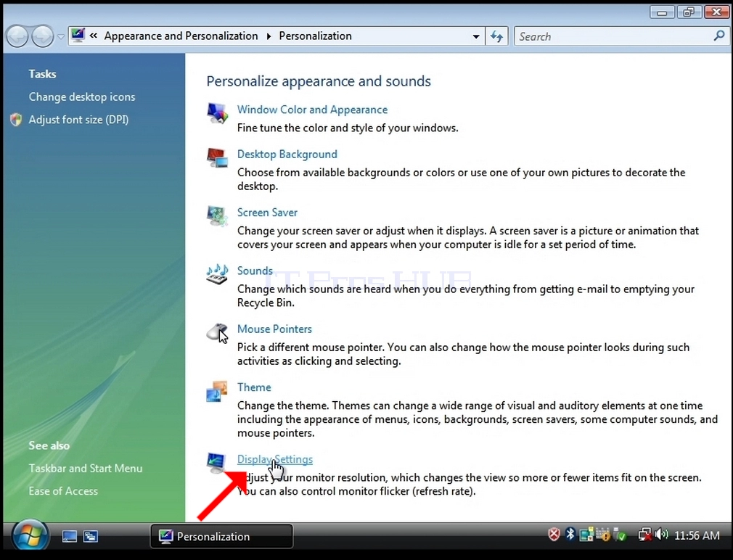
Task: Expand the Appearance and Personalization breadcrumb arrow
Action: (x=269, y=36)
